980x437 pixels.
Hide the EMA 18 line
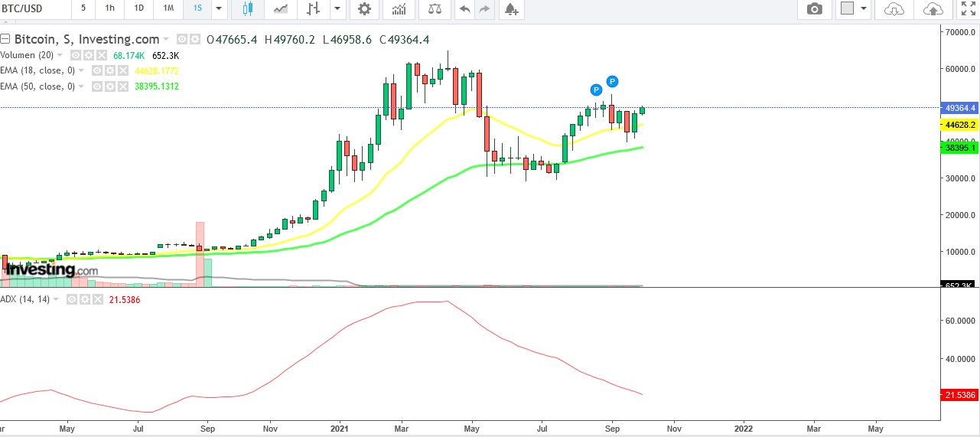click(x=97, y=70)
